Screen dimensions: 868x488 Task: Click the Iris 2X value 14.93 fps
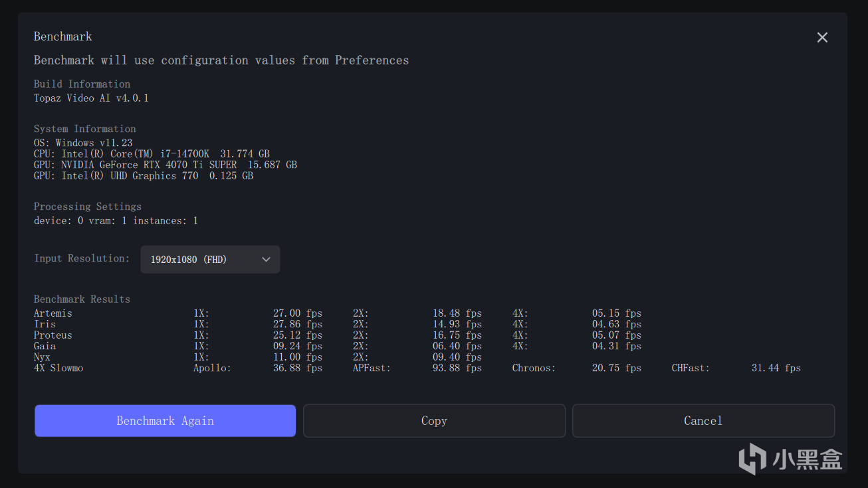coord(457,324)
